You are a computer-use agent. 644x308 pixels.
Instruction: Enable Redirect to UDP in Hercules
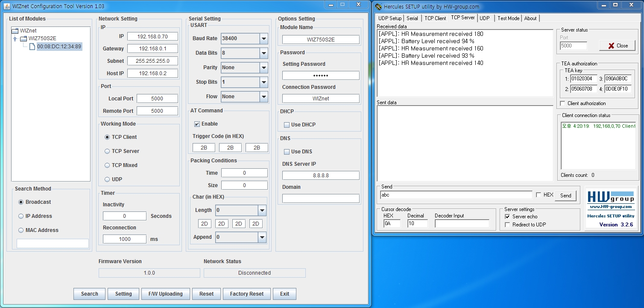(507, 225)
